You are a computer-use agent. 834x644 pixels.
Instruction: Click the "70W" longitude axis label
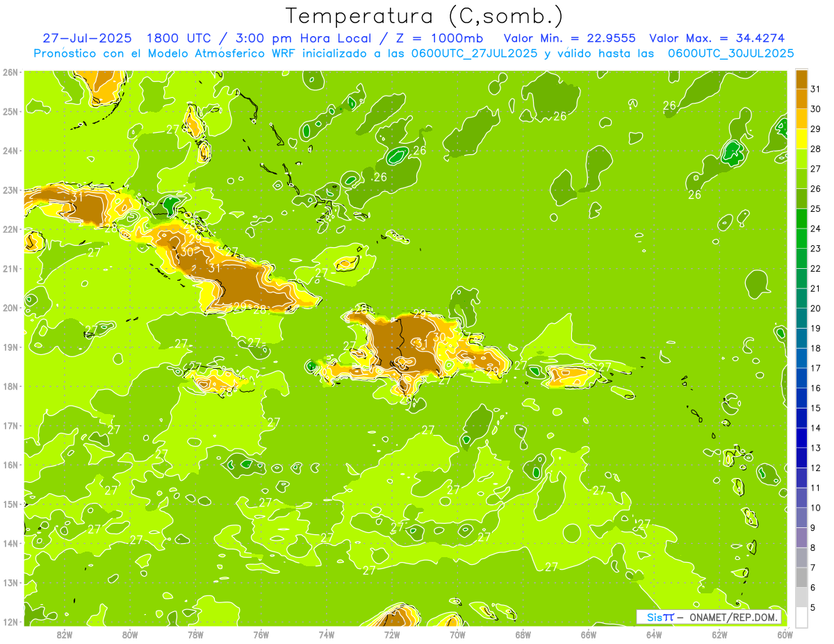tap(457, 634)
